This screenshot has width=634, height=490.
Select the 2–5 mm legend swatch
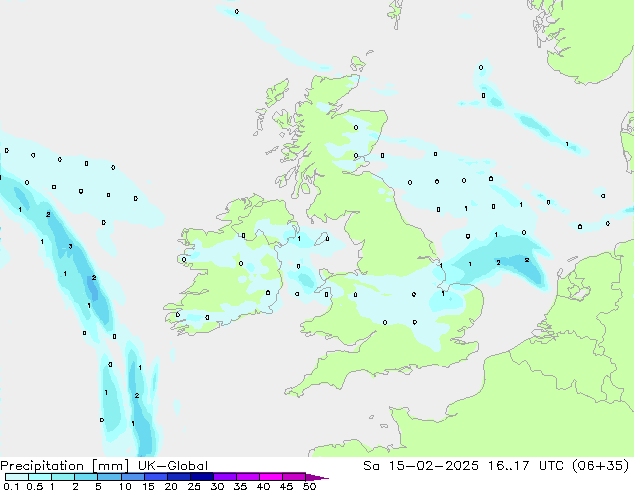point(86,477)
